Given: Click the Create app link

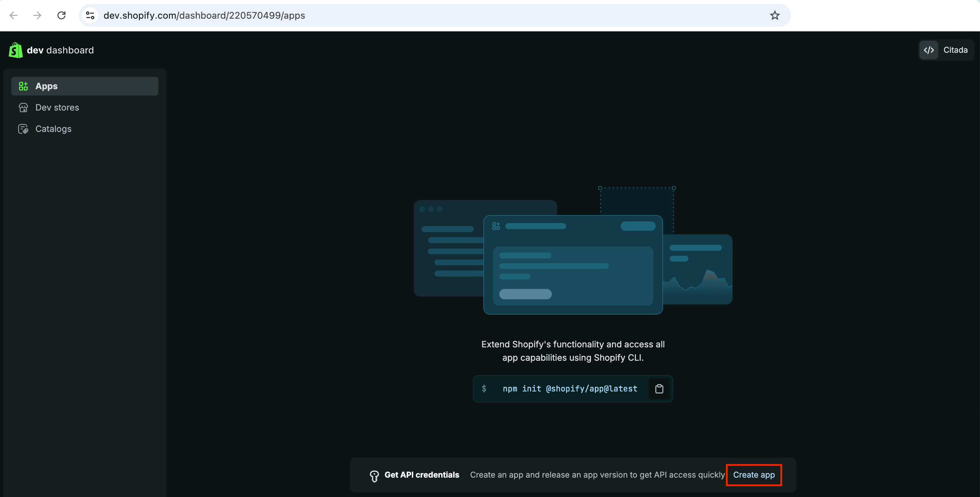Looking at the screenshot, I should point(754,475).
